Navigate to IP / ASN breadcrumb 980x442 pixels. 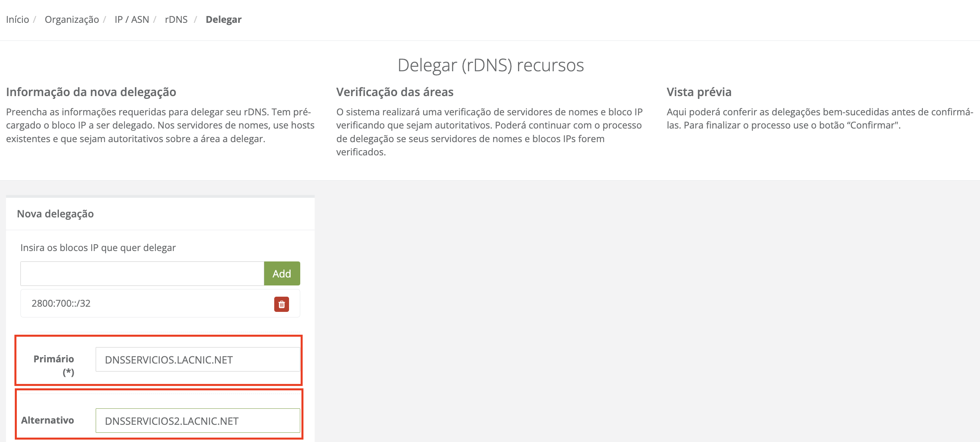click(132, 20)
